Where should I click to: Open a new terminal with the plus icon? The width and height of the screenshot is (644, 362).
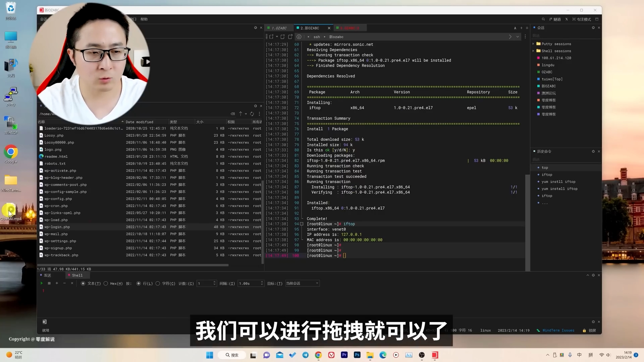tap(521, 28)
